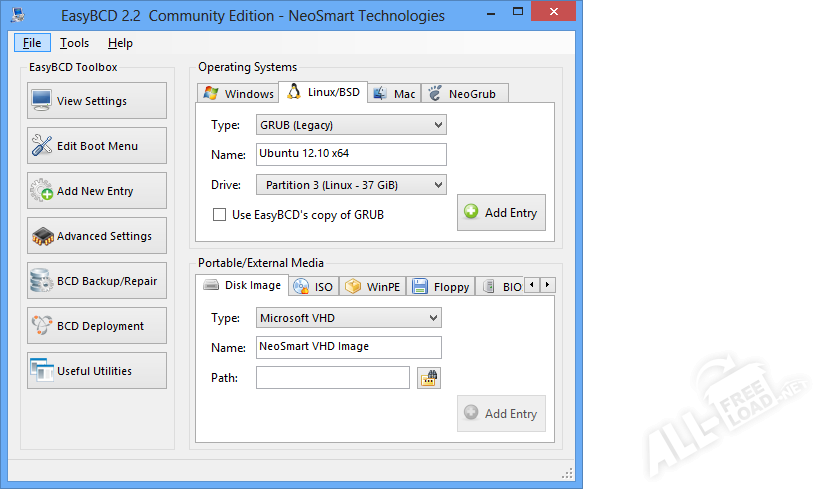Click the empty Path text field
The width and height of the screenshot is (819, 489).
click(x=332, y=377)
